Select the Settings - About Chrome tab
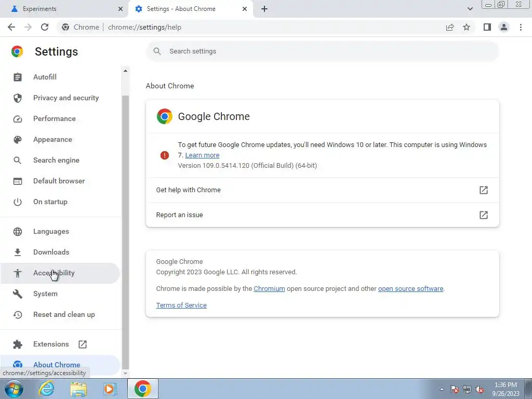The image size is (532, 399). (190, 9)
